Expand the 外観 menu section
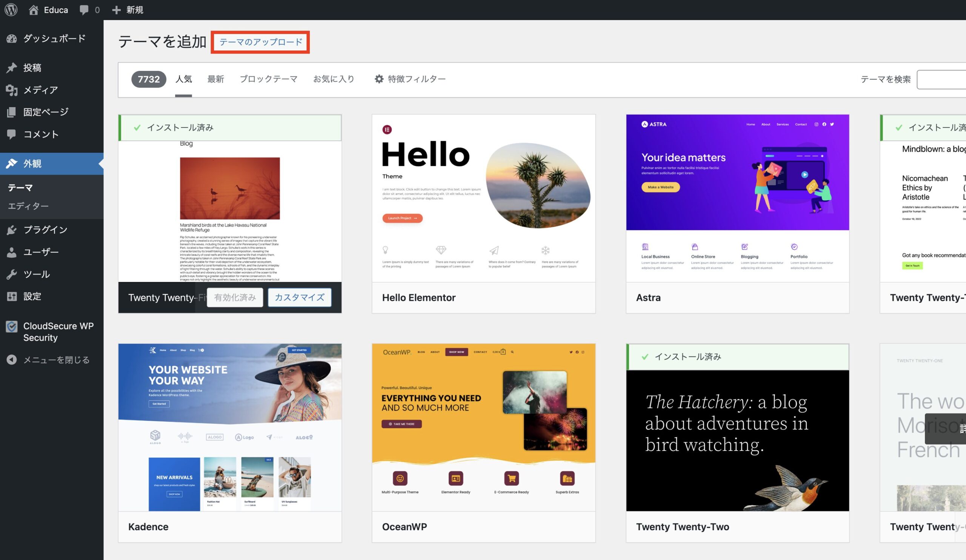This screenshot has height=560, width=966. tap(32, 164)
